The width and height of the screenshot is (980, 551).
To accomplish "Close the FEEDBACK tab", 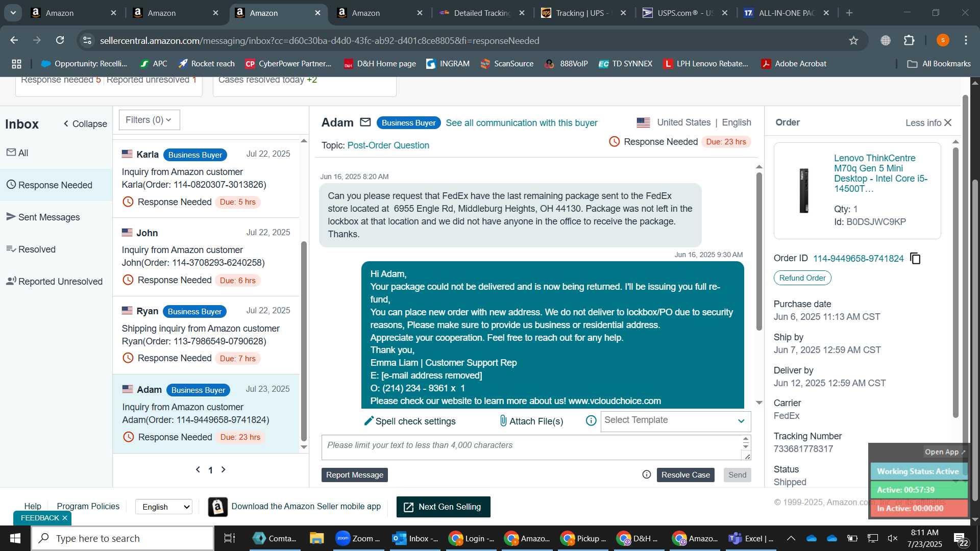I will tap(65, 518).
